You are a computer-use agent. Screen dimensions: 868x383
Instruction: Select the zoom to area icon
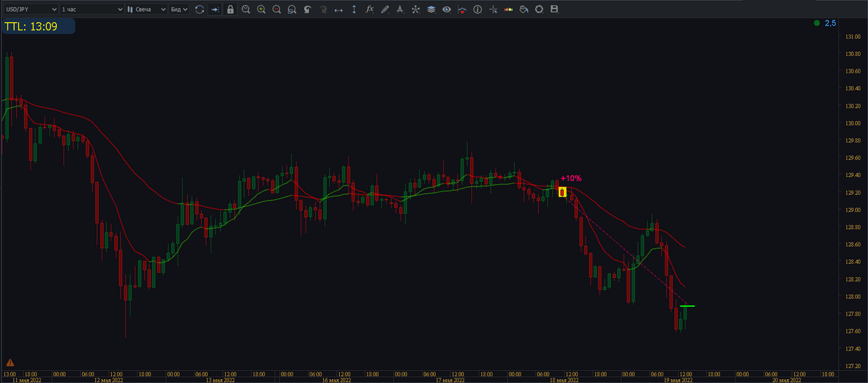click(x=291, y=9)
